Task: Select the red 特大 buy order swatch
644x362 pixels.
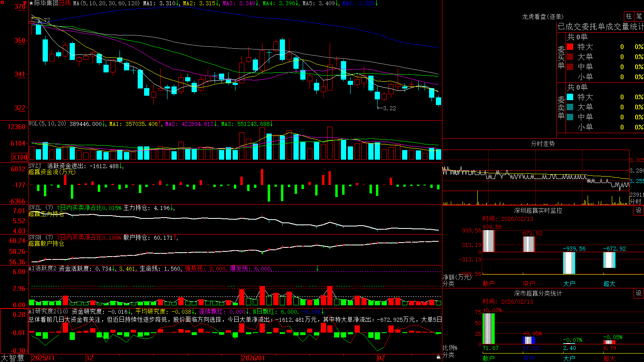Action: (x=570, y=47)
